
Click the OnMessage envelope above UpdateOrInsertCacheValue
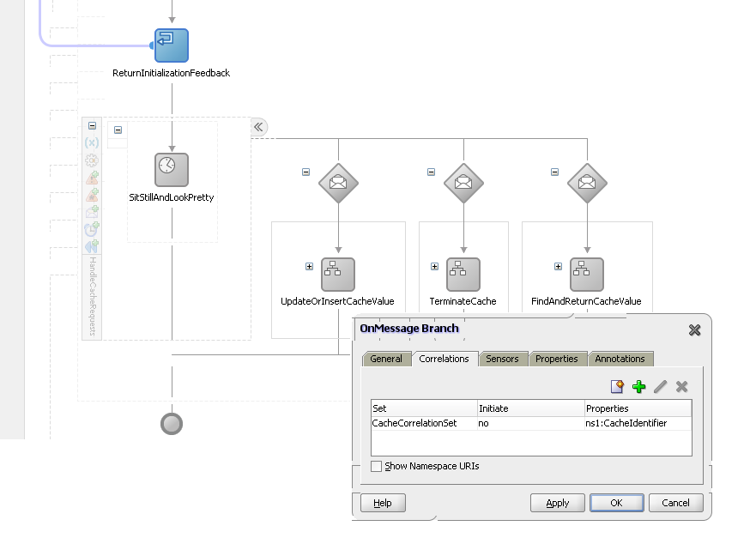338,183
